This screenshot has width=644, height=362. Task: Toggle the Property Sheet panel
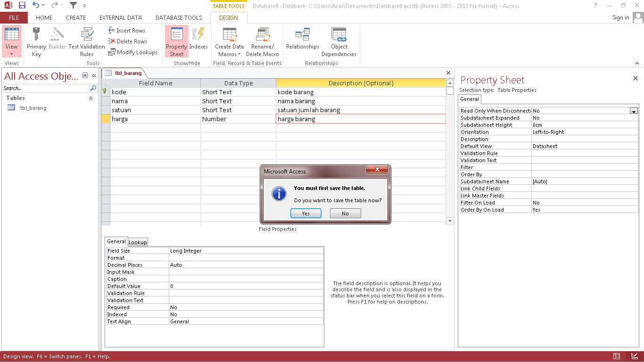click(176, 41)
